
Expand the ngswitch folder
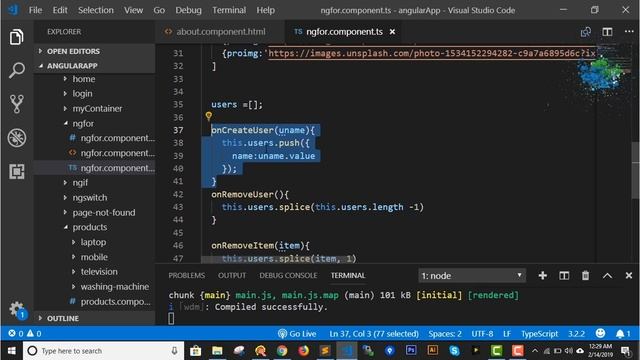click(90, 198)
